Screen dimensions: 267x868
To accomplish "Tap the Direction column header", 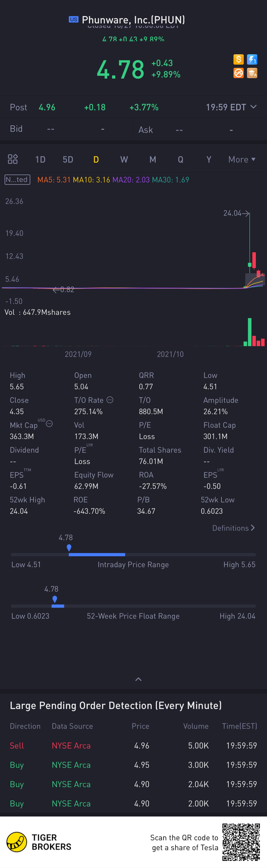I will pyautogui.click(x=25, y=726).
